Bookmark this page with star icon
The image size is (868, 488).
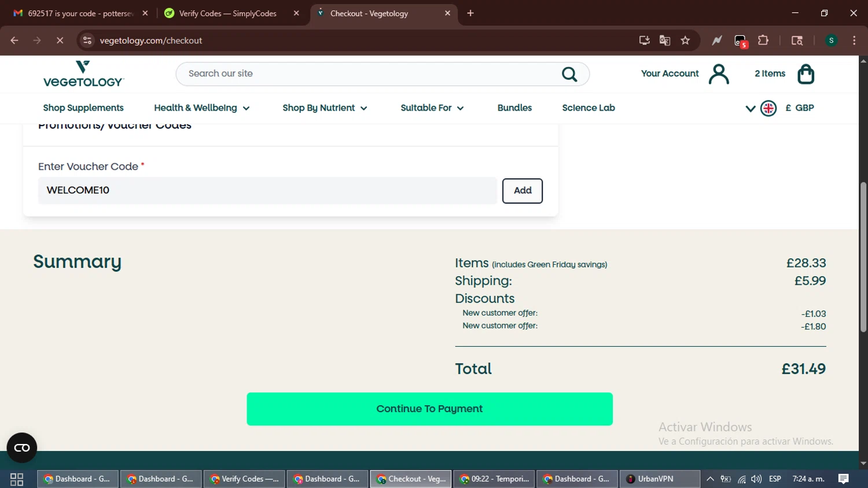685,41
